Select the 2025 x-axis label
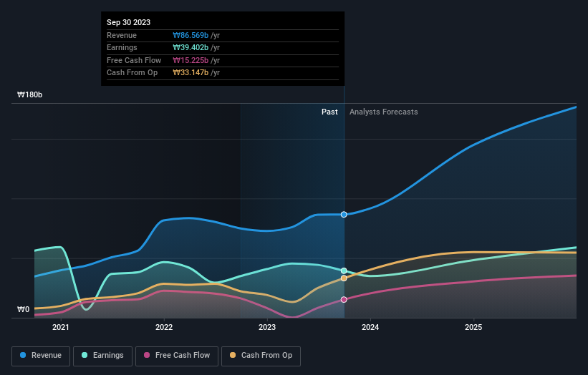 coord(473,328)
